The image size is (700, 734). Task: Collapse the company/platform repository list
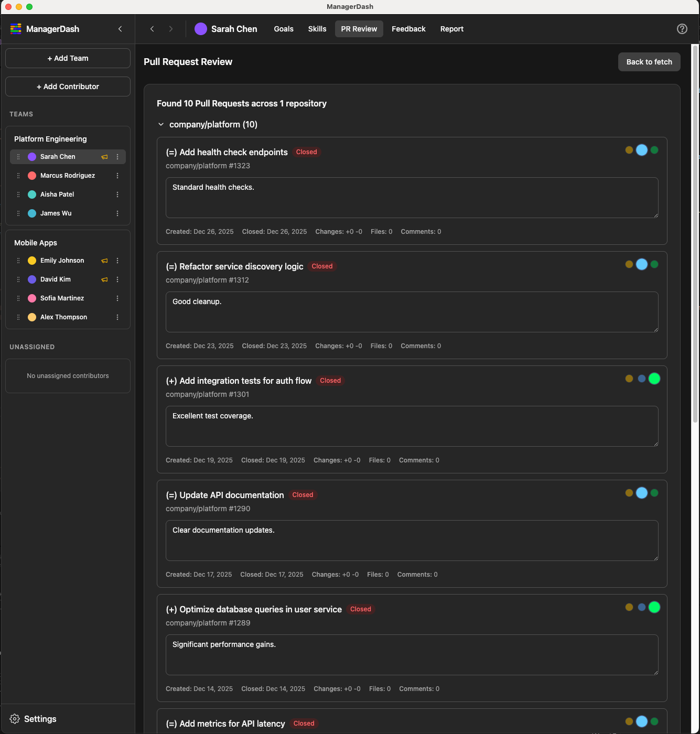pos(160,124)
